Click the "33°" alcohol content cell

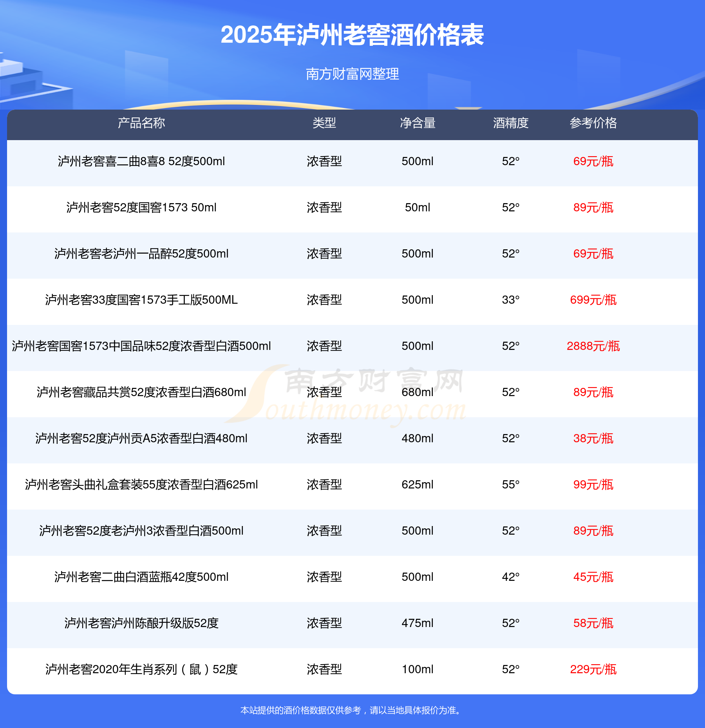(511, 300)
